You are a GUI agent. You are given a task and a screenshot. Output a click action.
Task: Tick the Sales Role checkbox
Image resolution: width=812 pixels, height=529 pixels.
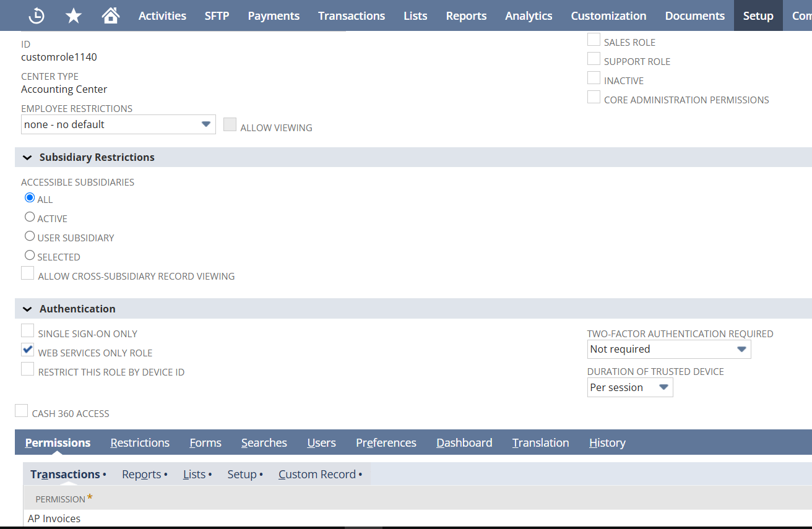594,40
